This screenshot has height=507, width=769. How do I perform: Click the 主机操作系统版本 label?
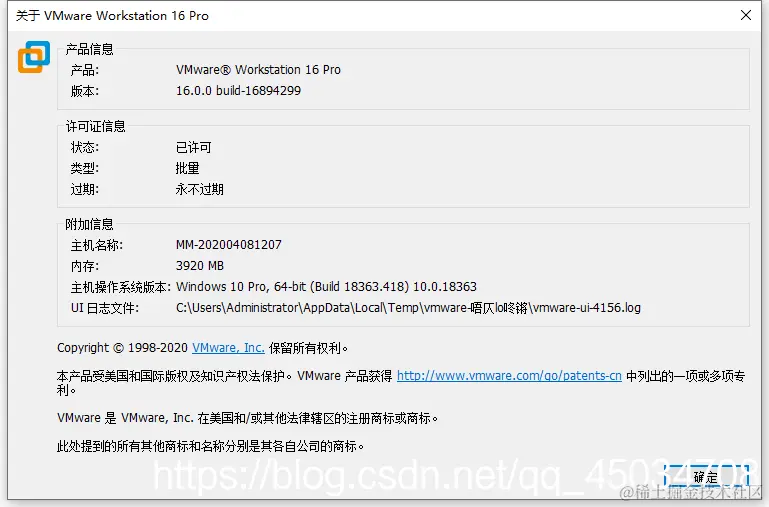[121, 287]
